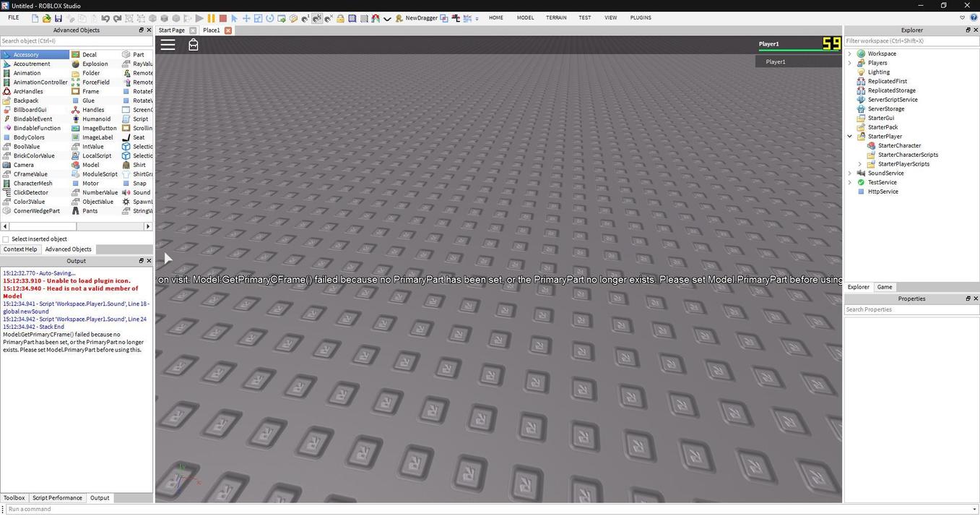
Task: Click TestService in the Explorer
Action: coord(882,182)
